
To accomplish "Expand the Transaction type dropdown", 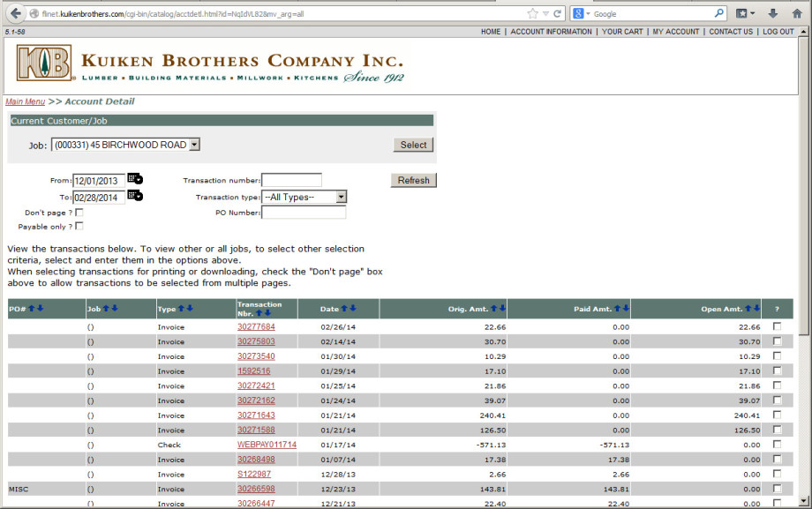I will (x=304, y=197).
